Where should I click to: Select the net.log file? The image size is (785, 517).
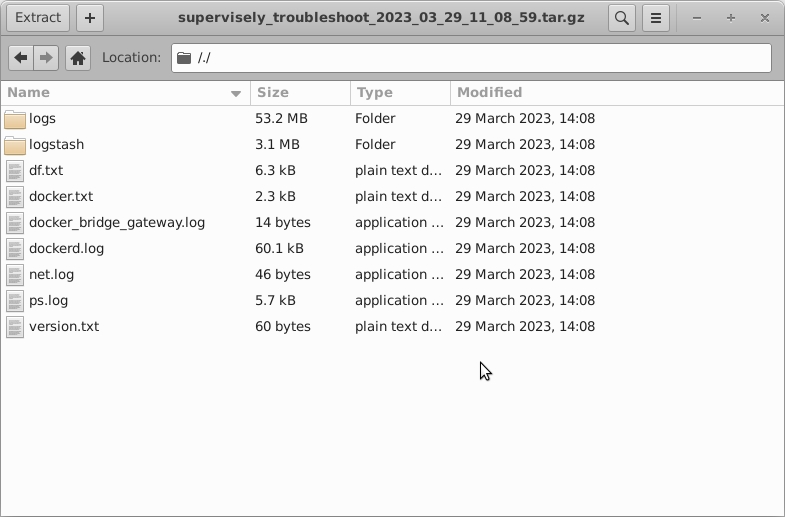pyautogui.click(x=52, y=275)
